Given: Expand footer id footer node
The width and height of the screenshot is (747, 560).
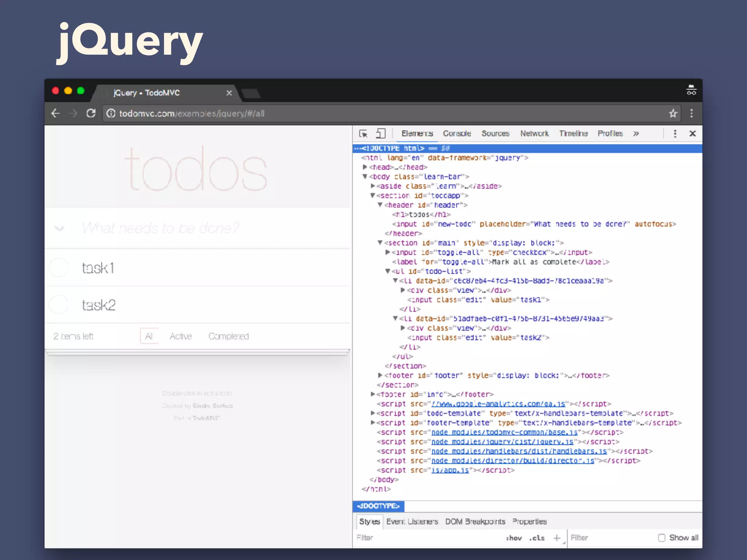Looking at the screenshot, I should click(380, 375).
